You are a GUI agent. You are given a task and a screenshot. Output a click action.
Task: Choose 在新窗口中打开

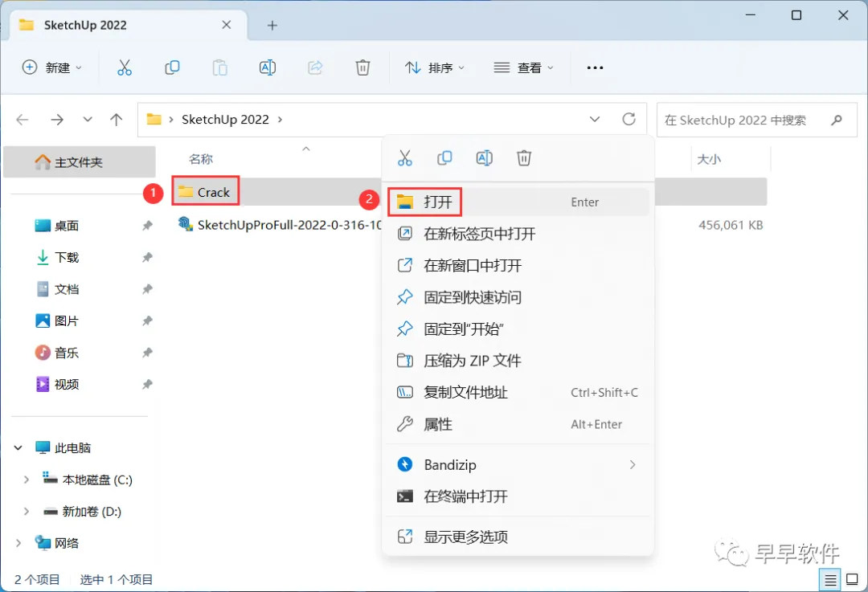click(x=518, y=266)
